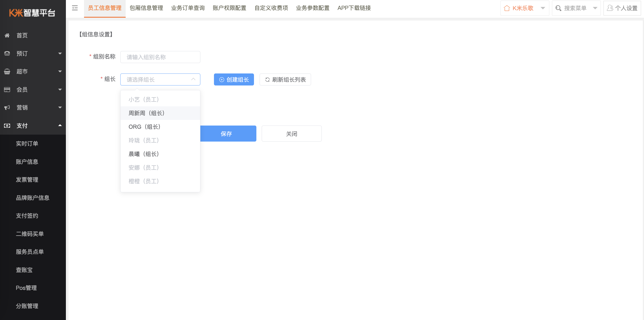
Task: Click the card icon beside 会员
Action: [7, 89]
